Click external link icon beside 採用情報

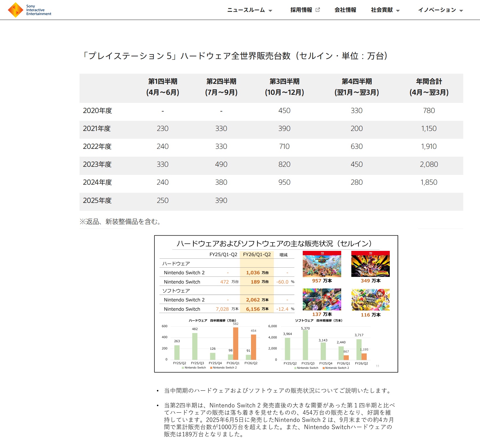point(318,10)
